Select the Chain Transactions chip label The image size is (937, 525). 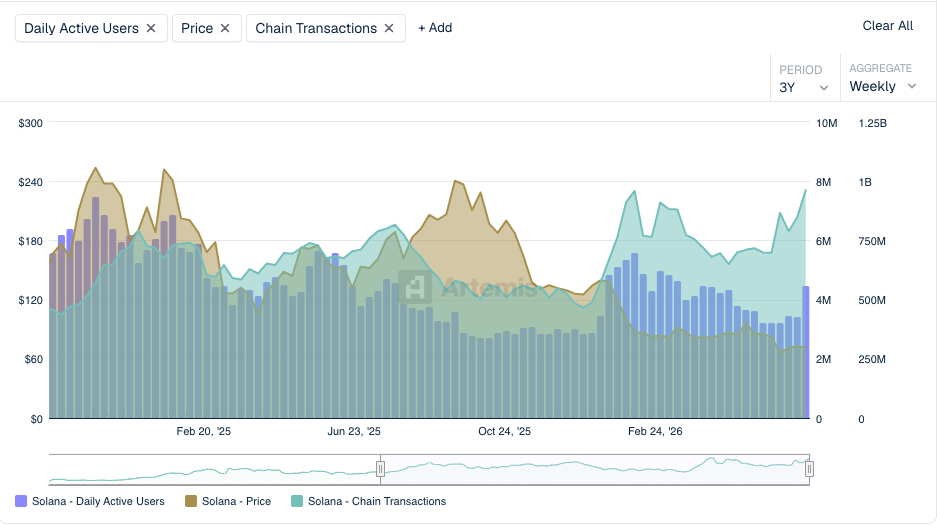click(316, 28)
